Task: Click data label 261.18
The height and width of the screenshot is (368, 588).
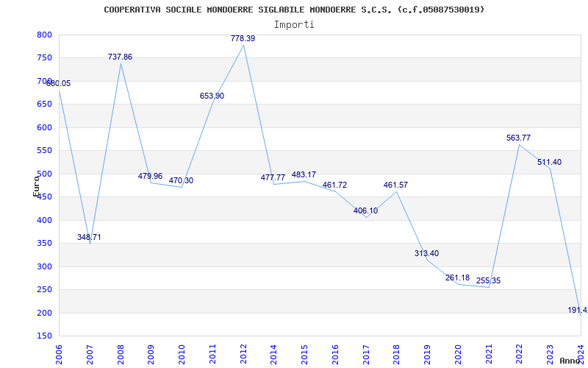Action: point(457,278)
